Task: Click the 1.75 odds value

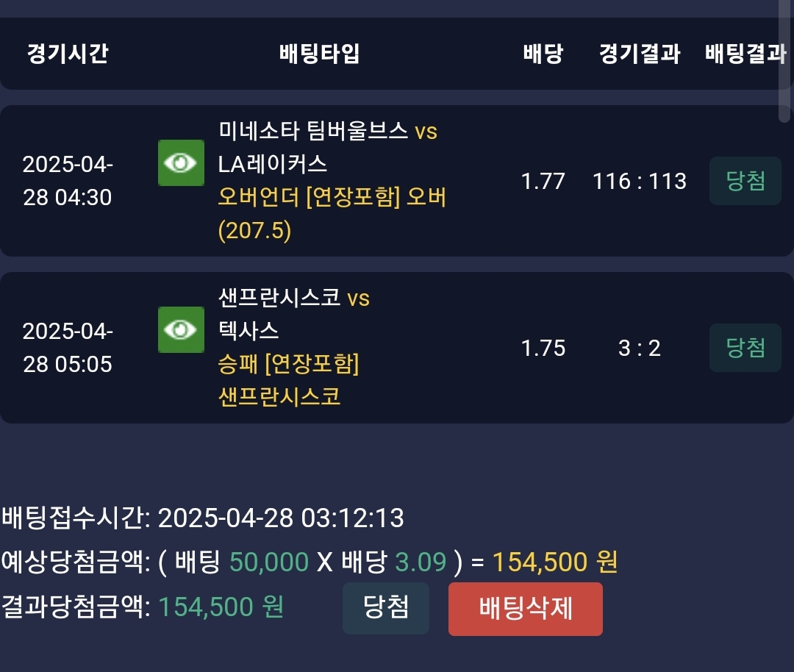Action: [x=543, y=348]
